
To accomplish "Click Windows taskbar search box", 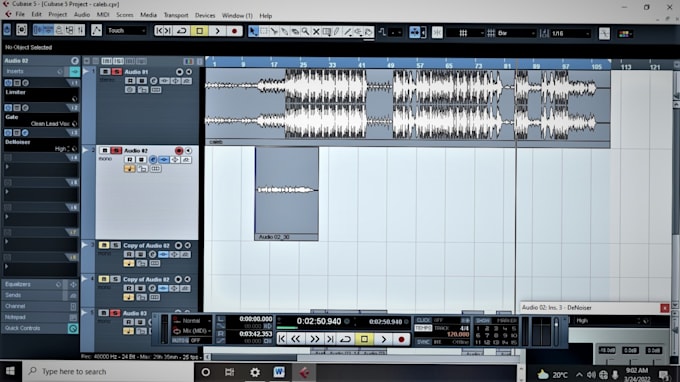I will tap(108, 372).
